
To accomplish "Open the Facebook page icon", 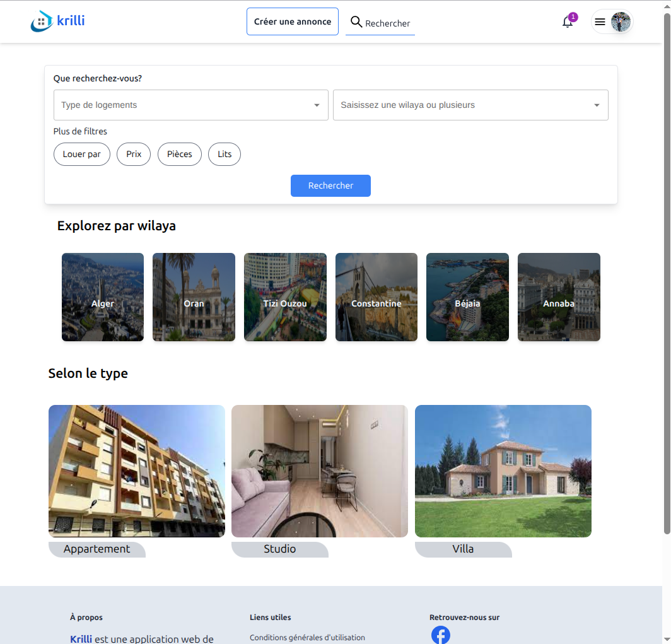I will pyautogui.click(x=440, y=635).
